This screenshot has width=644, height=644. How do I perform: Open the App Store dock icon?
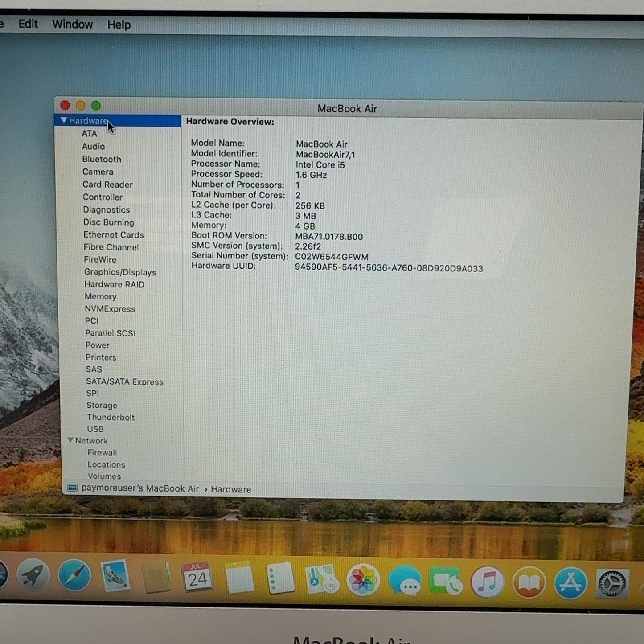click(570, 583)
